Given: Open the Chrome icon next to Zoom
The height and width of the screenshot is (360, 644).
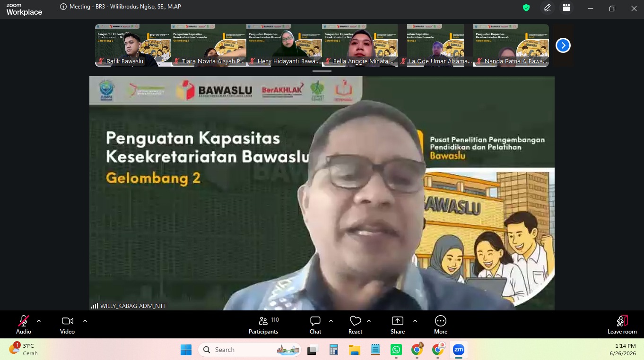Looking at the screenshot, I should [438, 350].
